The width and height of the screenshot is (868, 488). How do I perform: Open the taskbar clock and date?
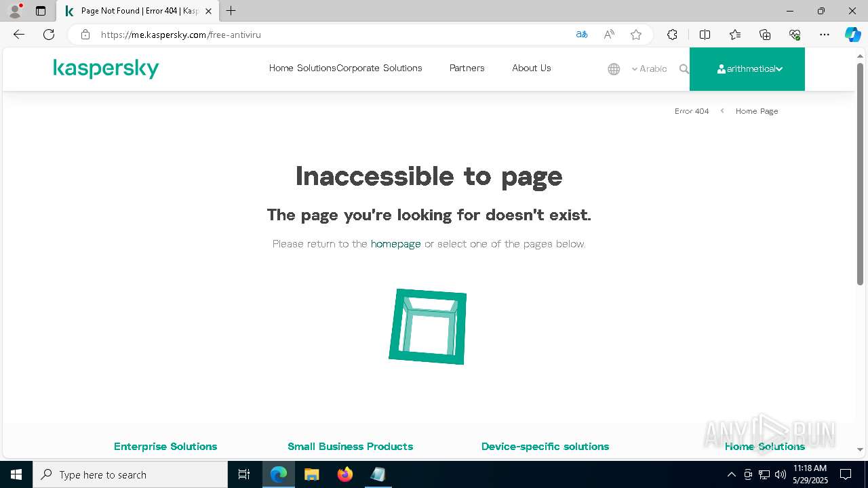(x=810, y=474)
